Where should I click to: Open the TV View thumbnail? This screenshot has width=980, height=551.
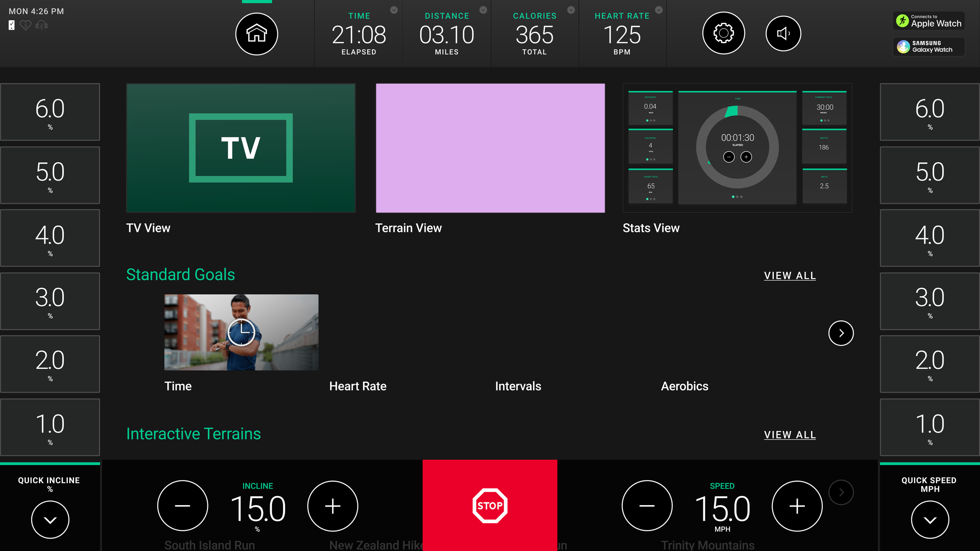coord(241,148)
